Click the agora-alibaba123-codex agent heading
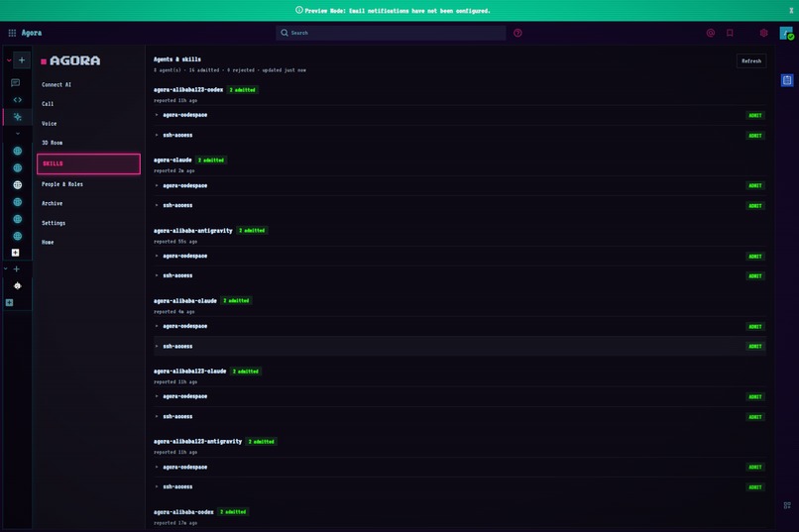Viewport: 799px width, 532px height. (x=188, y=89)
